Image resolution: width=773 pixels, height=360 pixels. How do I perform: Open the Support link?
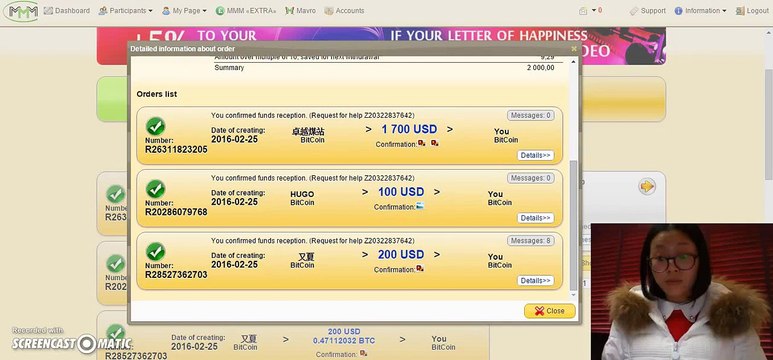pos(648,10)
